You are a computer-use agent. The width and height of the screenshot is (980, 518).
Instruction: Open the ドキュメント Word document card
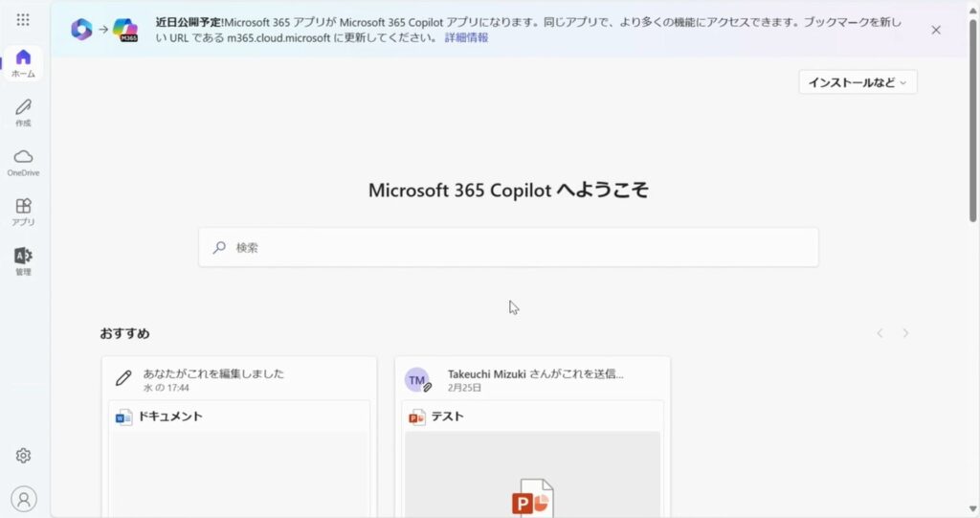tap(239, 437)
